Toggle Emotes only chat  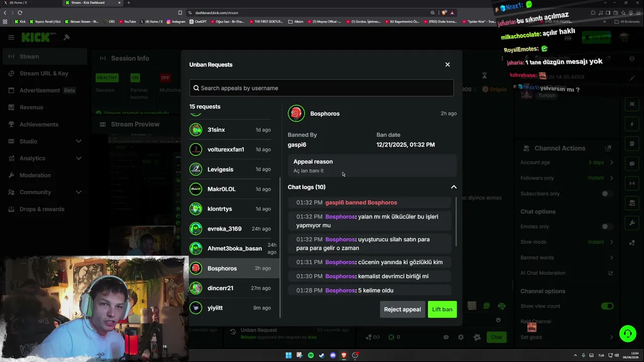(x=607, y=226)
